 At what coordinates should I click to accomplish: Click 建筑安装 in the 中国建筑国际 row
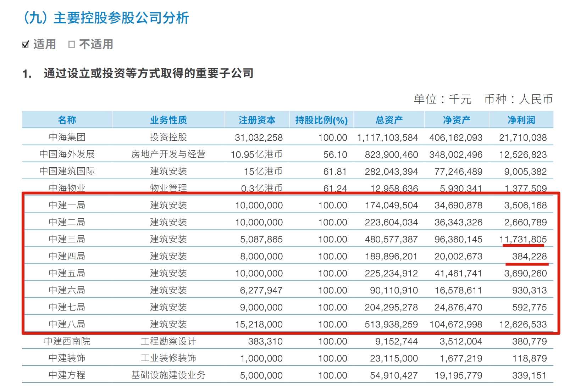tap(168, 171)
